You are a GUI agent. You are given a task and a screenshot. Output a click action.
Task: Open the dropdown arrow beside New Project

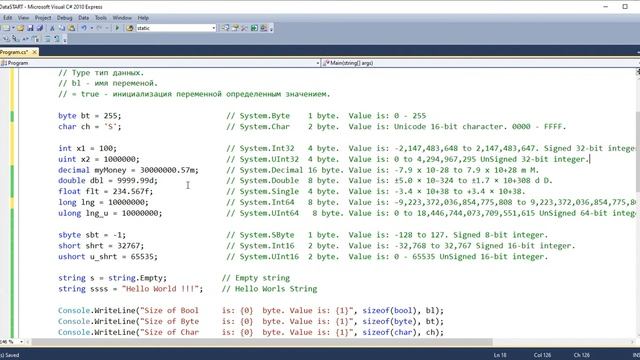point(13,28)
